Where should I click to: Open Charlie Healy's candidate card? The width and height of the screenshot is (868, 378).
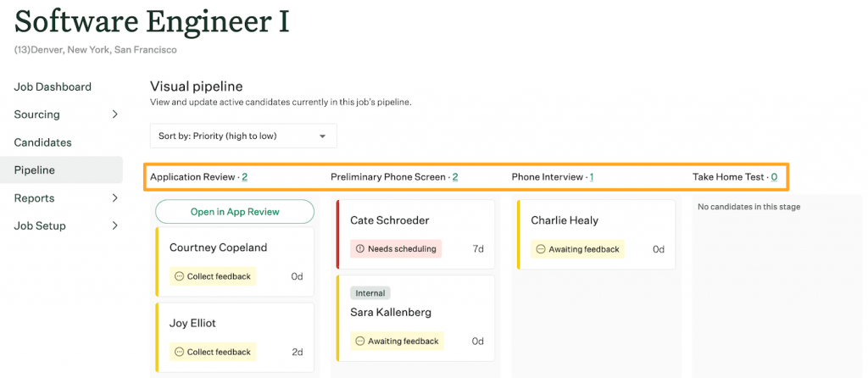[x=596, y=235]
